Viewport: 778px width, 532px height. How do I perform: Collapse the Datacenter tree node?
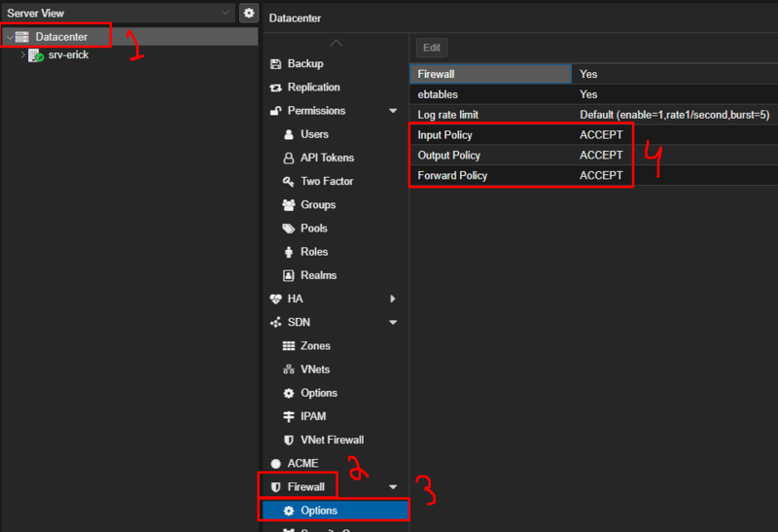10,37
